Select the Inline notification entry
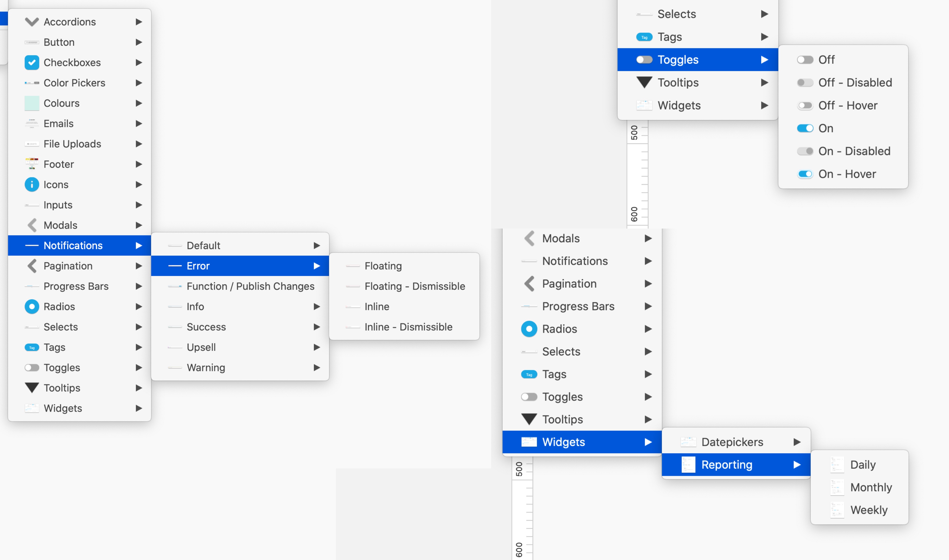The width and height of the screenshot is (949, 560). [x=404, y=306]
